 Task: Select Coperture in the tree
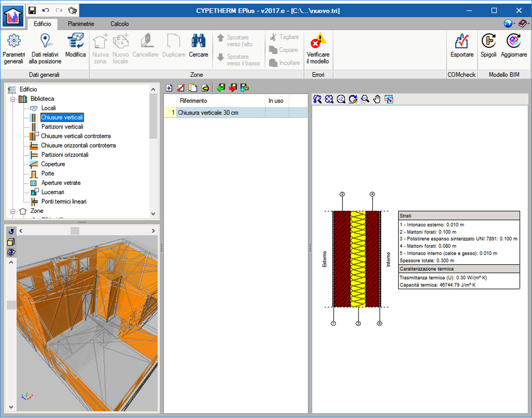[53, 164]
